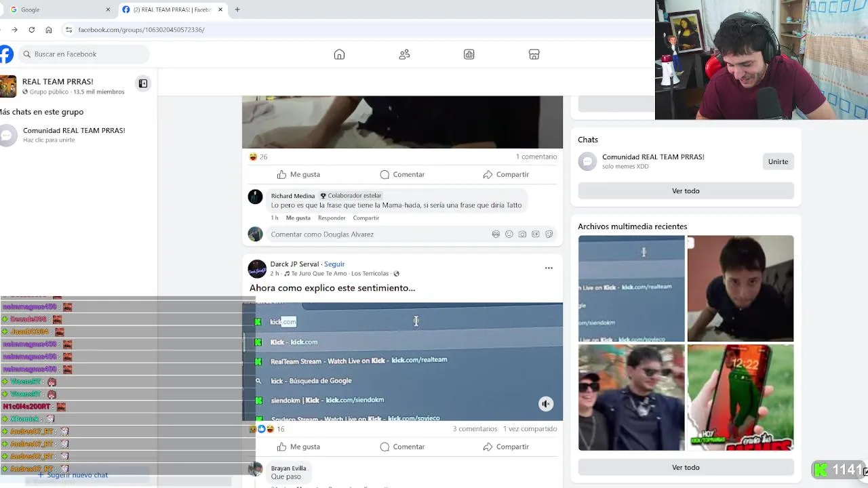Switch to REAL TEAM PRRAS Facebook tab
The height and width of the screenshot is (488, 868).
pyautogui.click(x=173, y=9)
